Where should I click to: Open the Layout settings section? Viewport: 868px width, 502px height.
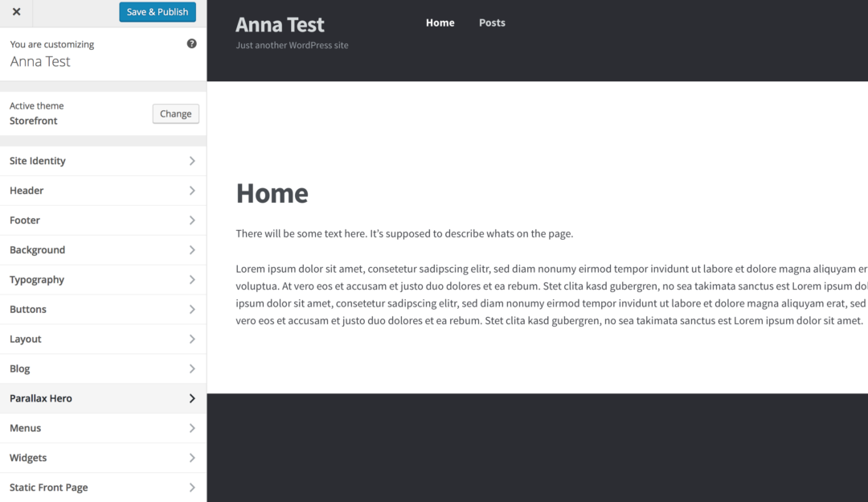(x=103, y=339)
